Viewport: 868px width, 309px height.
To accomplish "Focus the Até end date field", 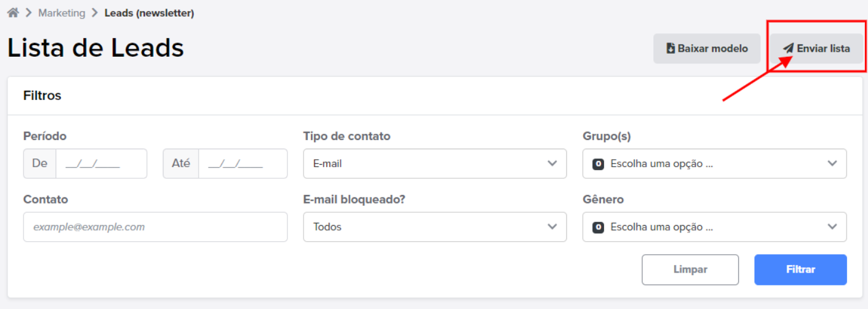I will tap(242, 163).
